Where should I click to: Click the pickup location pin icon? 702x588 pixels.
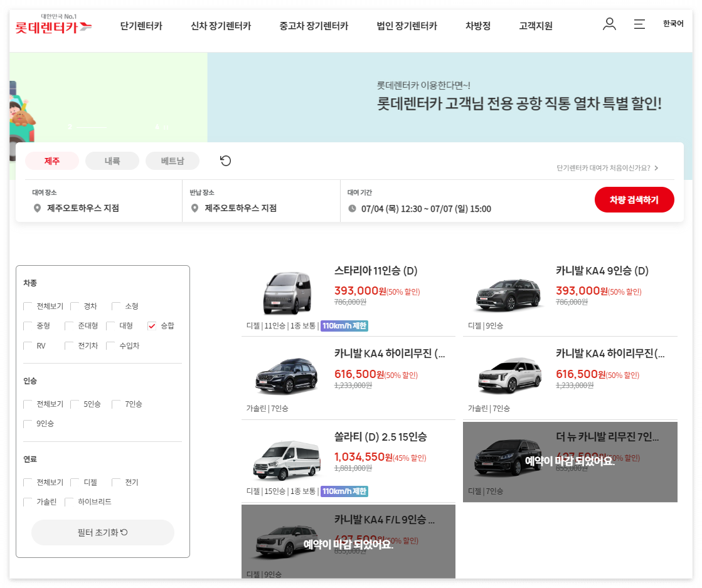click(x=37, y=208)
